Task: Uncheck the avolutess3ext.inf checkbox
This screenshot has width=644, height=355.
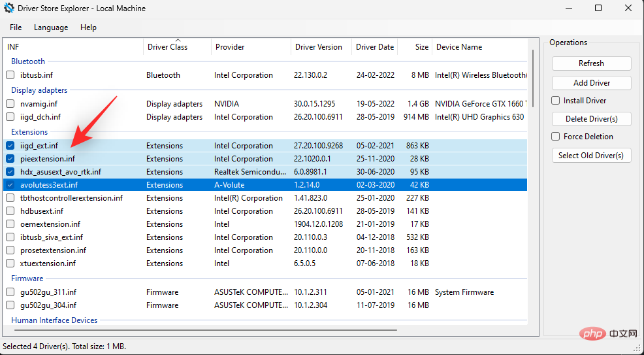Action: tap(10, 185)
